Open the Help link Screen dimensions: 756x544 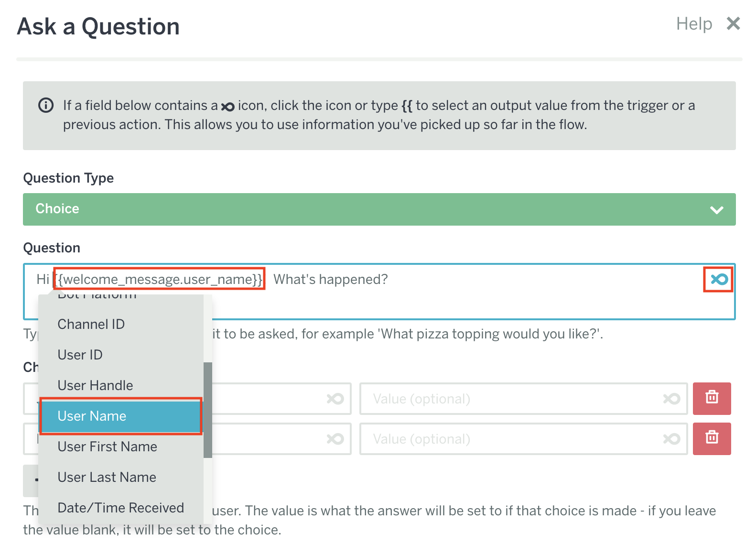coord(694,23)
